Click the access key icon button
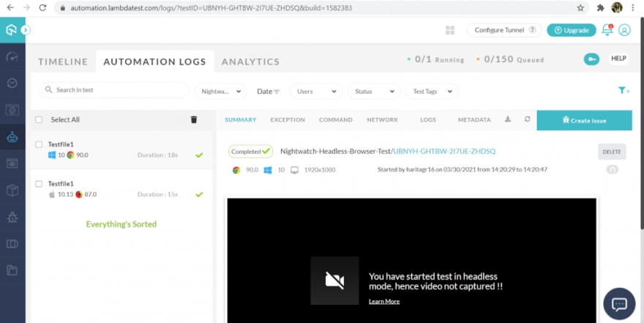This screenshot has height=323, width=644. click(591, 59)
